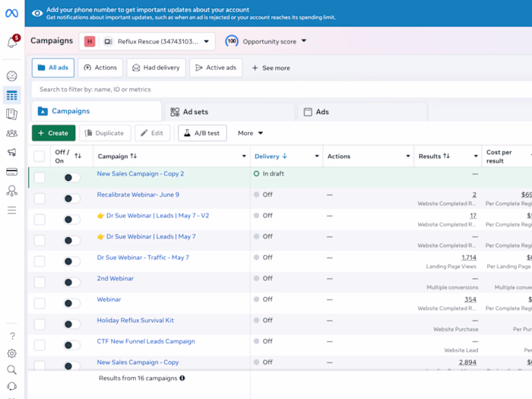
Task: Tick the checkbox for 2nd Webinar campaign
Action: click(40, 282)
